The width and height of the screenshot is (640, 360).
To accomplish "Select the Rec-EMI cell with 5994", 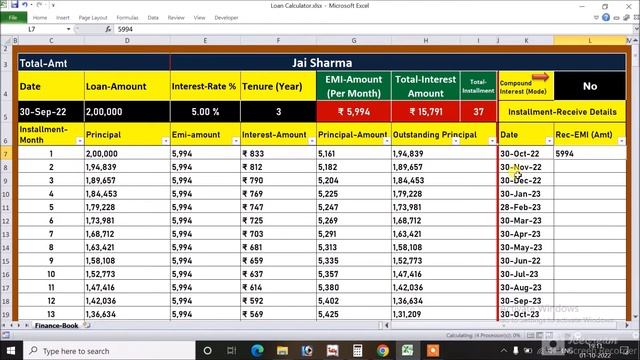I will tap(590, 153).
